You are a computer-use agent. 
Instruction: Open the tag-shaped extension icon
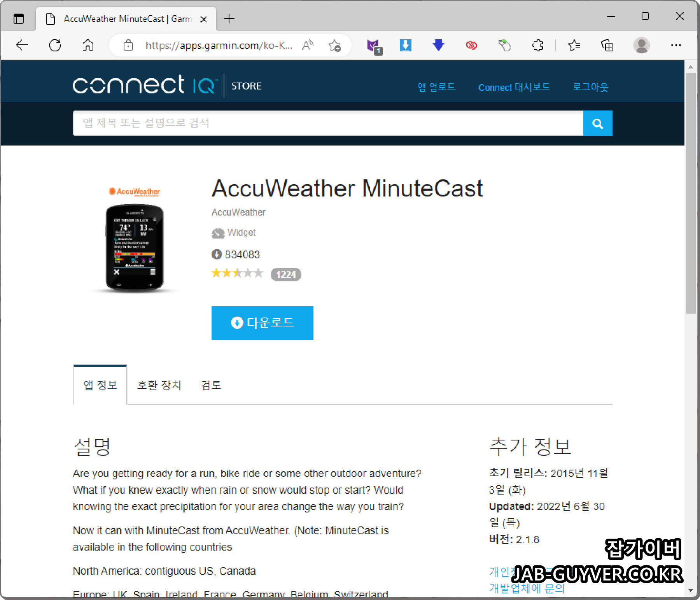coord(504,46)
